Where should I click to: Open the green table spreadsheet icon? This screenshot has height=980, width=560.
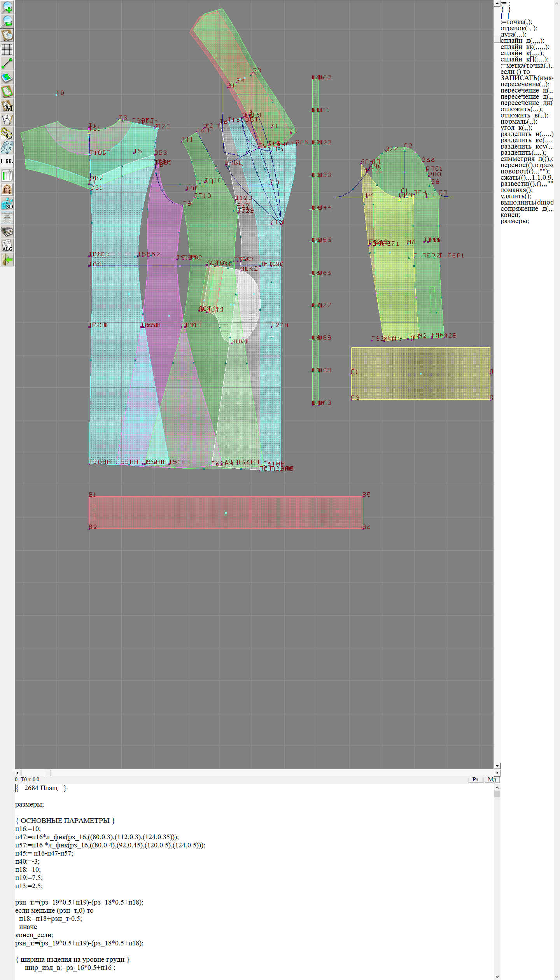7,175
